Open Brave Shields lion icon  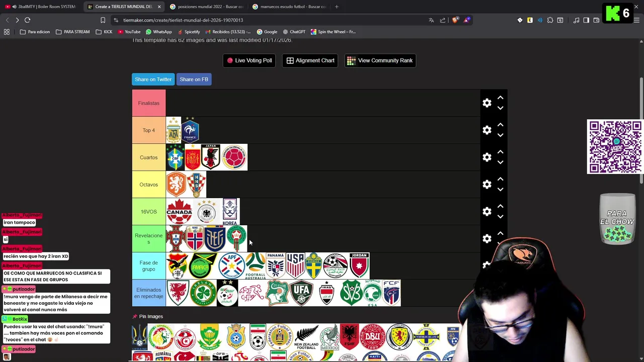point(455,20)
